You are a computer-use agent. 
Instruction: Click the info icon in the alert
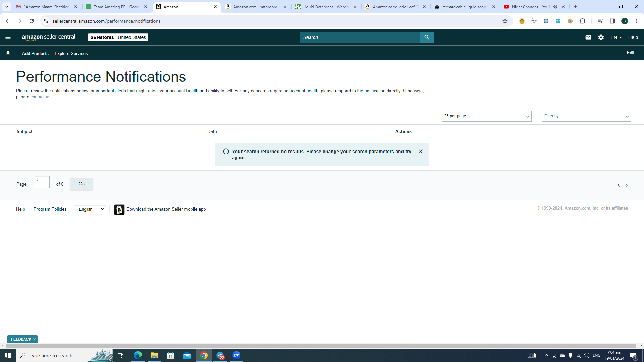226,152
